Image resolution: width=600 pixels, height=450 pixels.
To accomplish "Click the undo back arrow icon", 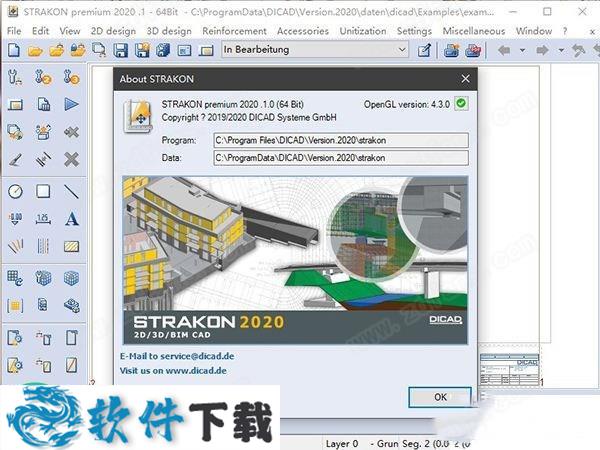I will [x=504, y=50].
